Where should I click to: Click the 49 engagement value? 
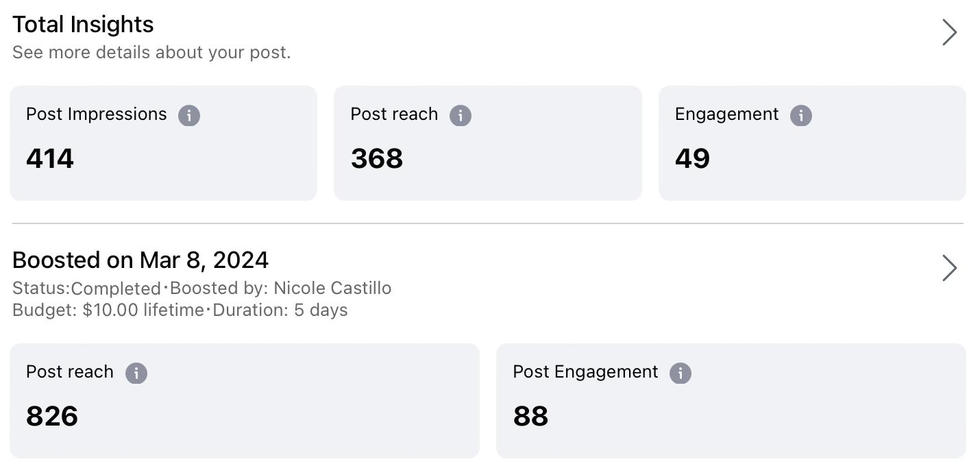(x=692, y=159)
